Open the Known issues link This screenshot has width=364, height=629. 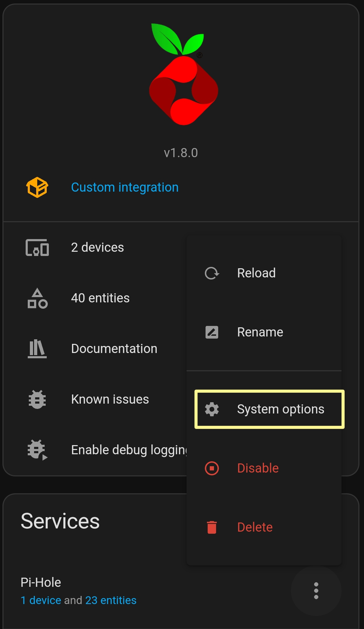pyautogui.click(x=110, y=399)
